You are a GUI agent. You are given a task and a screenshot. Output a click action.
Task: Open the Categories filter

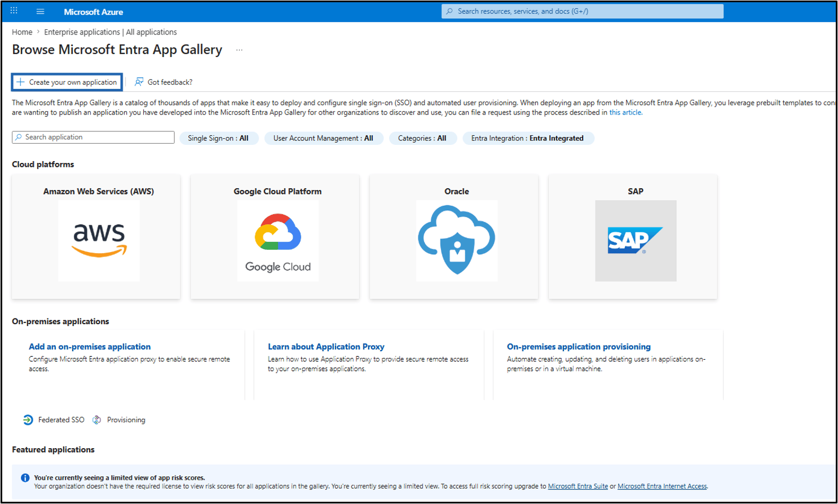[422, 138]
